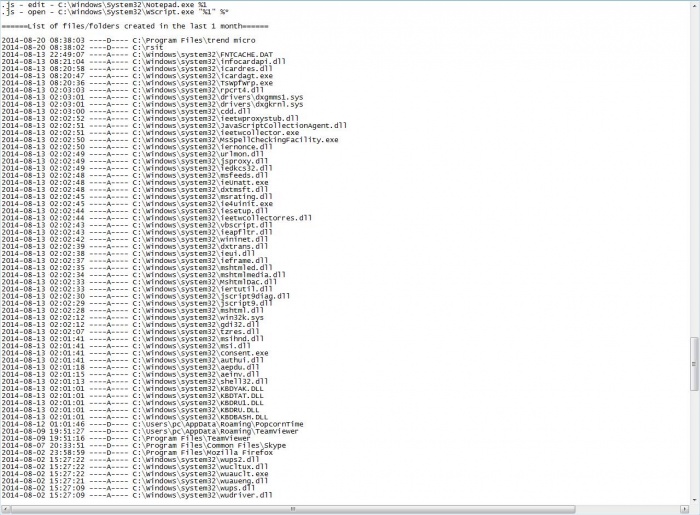The width and height of the screenshot is (700, 515).
Task: Click the iedkcs32.dll entry
Action: coord(137,168)
